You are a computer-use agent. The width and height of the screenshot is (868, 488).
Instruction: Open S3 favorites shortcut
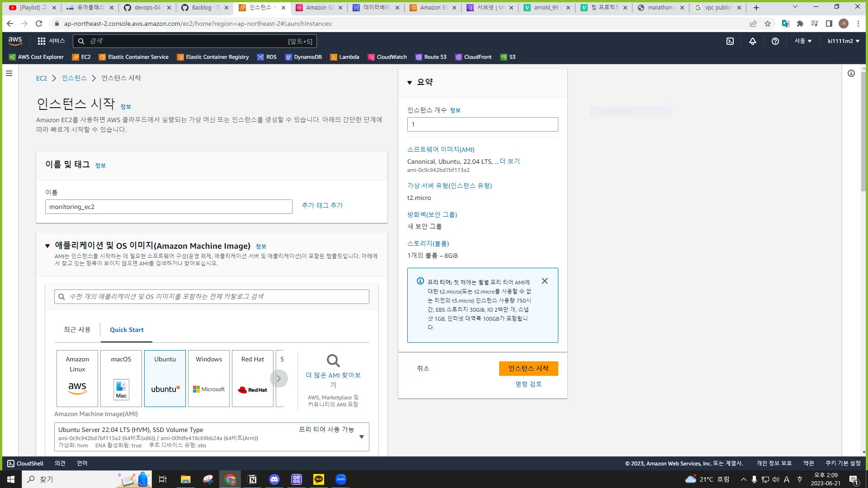click(x=508, y=57)
